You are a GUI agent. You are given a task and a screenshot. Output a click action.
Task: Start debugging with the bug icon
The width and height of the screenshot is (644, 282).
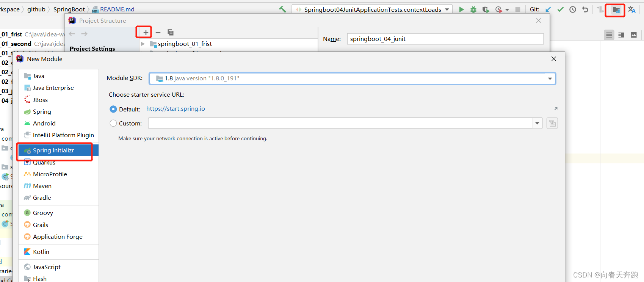pos(473,9)
